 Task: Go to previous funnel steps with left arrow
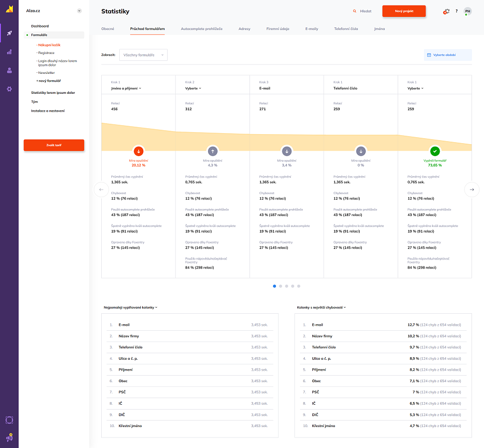(x=101, y=190)
